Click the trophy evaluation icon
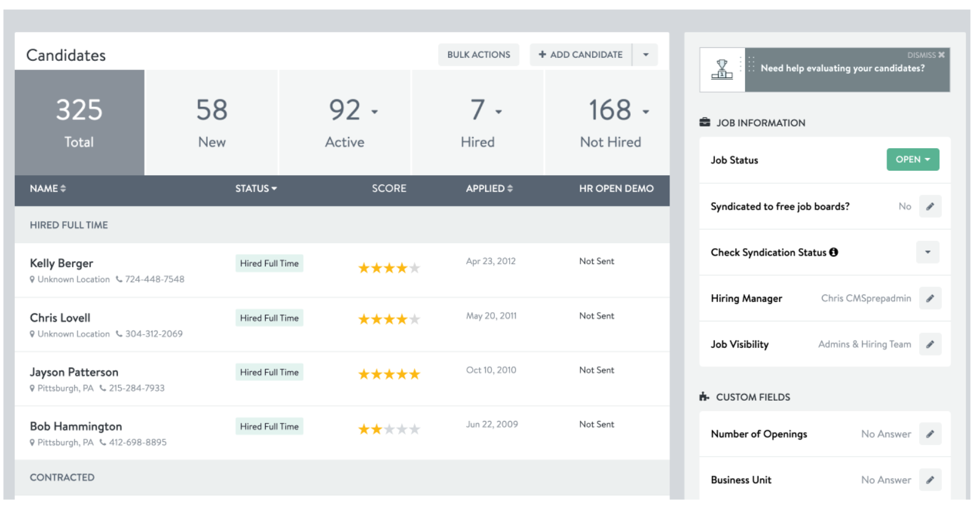The height and width of the screenshot is (507, 980). tap(722, 69)
